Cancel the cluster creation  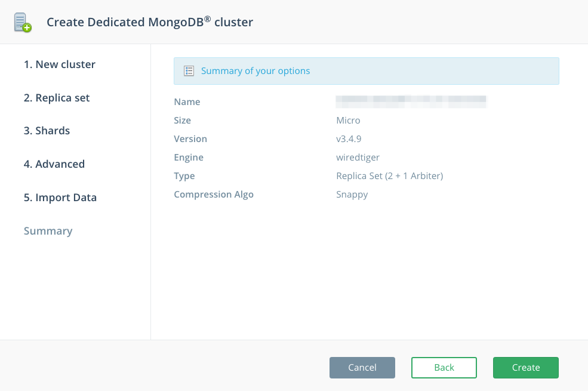pyautogui.click(x=362, y=367)
